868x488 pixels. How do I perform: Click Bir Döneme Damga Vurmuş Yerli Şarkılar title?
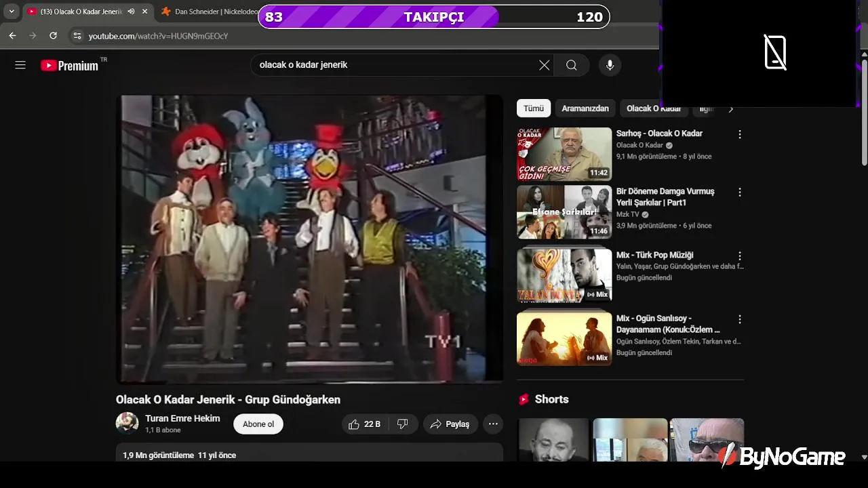pyautogui.click(x=665, y=197)
